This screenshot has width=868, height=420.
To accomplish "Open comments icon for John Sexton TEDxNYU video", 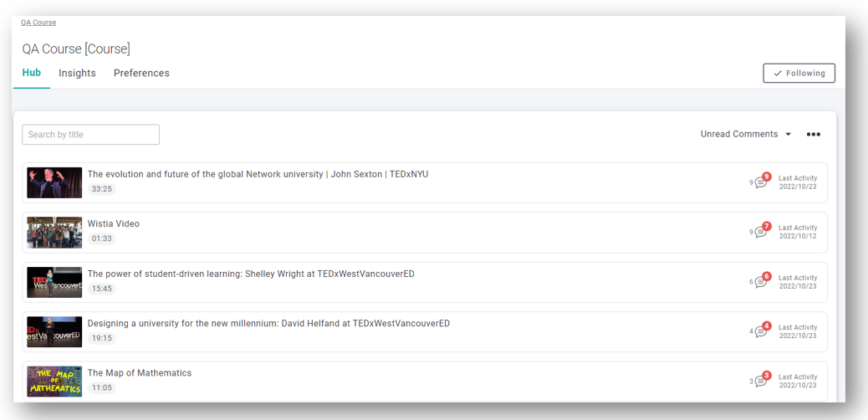I will pos(761,183).
